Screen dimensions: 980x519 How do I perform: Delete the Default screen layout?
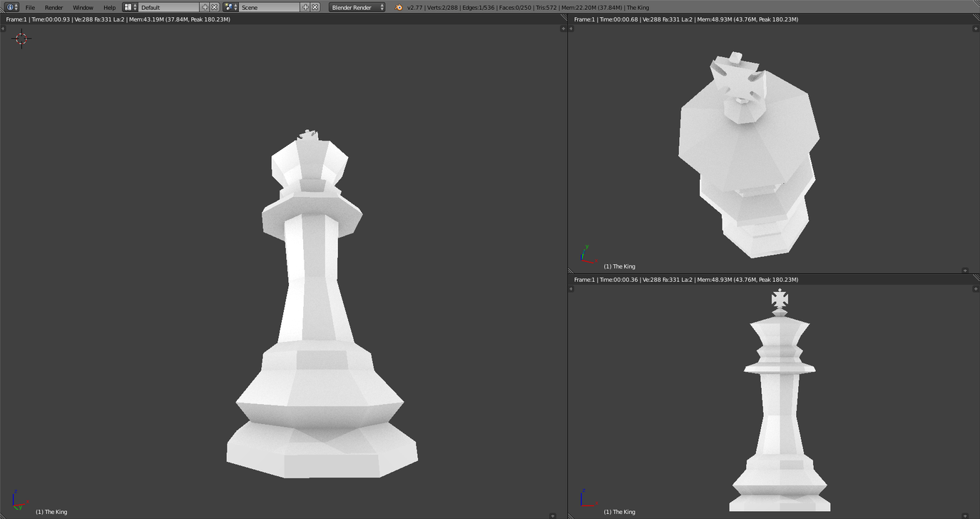pyautogui.click(x=215, y=7)
